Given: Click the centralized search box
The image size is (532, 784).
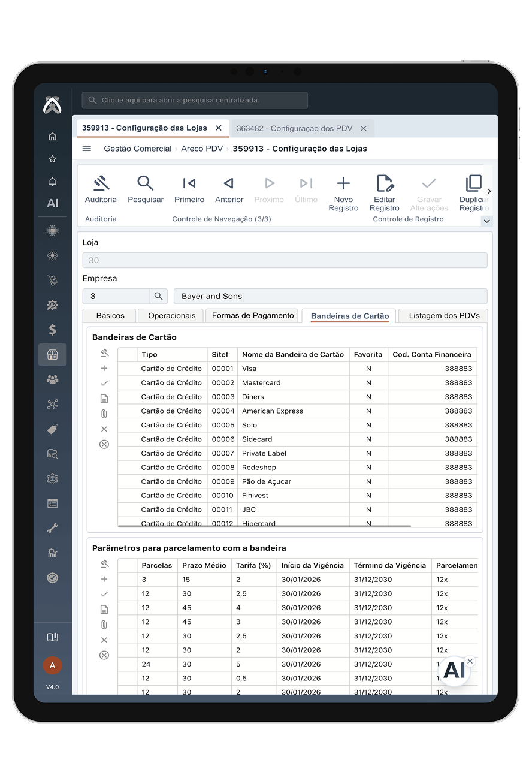Looking at the screenshot, I should [195, 100].
